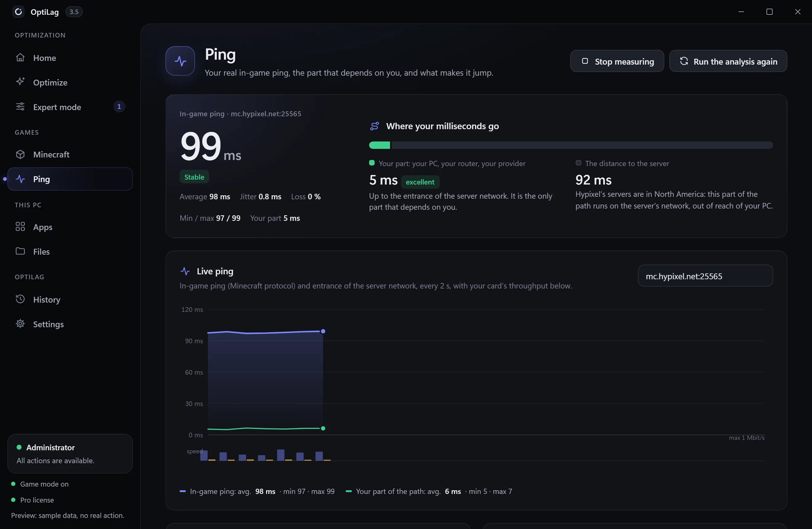Viewport: 812px width, 529px height.
Task: Click the latest in-game ping point on chart
Action: point(323,331)
